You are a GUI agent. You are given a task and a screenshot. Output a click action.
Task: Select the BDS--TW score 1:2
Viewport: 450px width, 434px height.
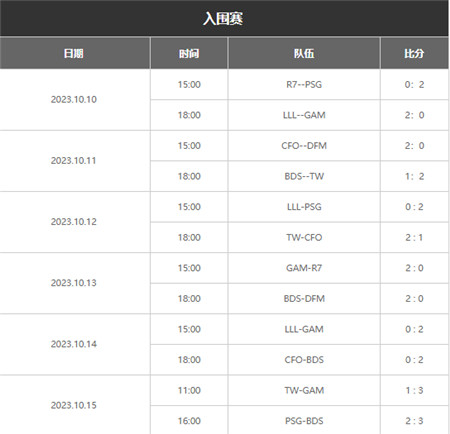point(414,176)
